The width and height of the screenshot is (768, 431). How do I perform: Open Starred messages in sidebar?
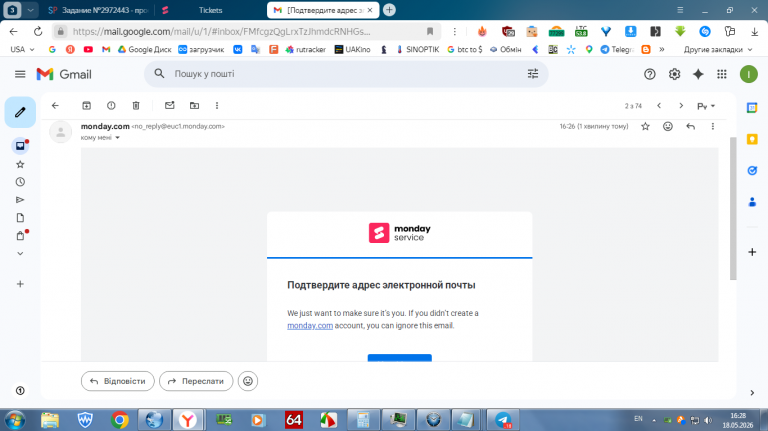(x=20, y=164)
